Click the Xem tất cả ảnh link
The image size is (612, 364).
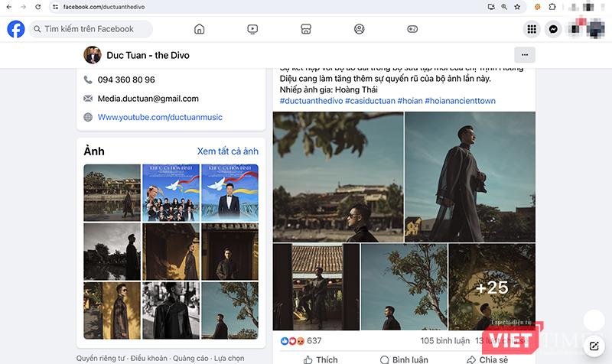(x=227, y=151)
